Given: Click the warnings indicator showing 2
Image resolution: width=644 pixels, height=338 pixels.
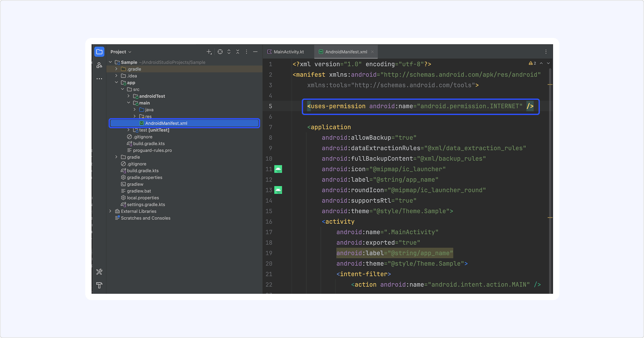Looking at the screenshot, I should [x=532, y=63].
